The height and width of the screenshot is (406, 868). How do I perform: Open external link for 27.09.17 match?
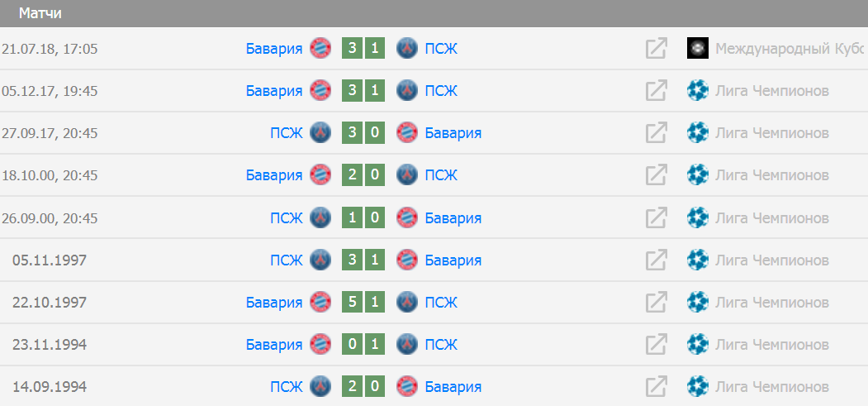coord(656,133)
